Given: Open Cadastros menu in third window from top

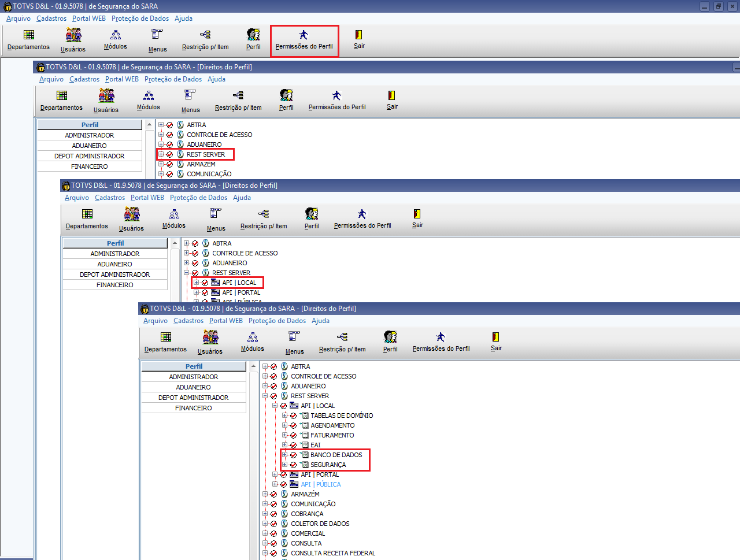Looking at the screenshot, I should pyautogui.click(x=110, y=198).
